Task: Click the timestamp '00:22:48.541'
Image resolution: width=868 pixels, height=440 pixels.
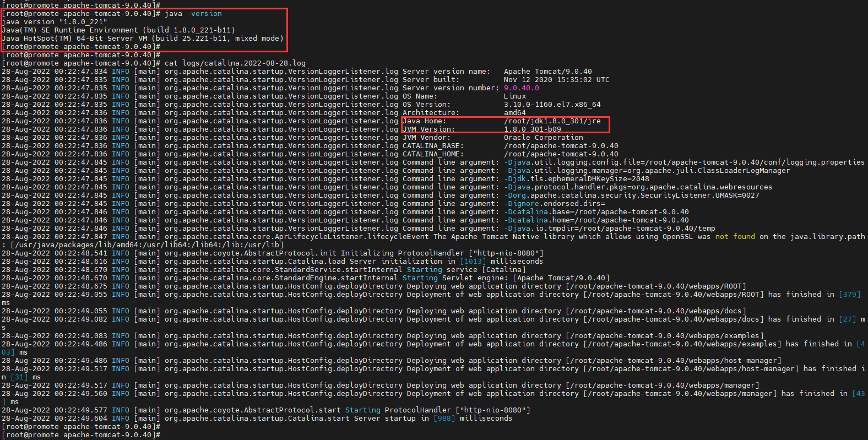Action: (x=81, y=253)
